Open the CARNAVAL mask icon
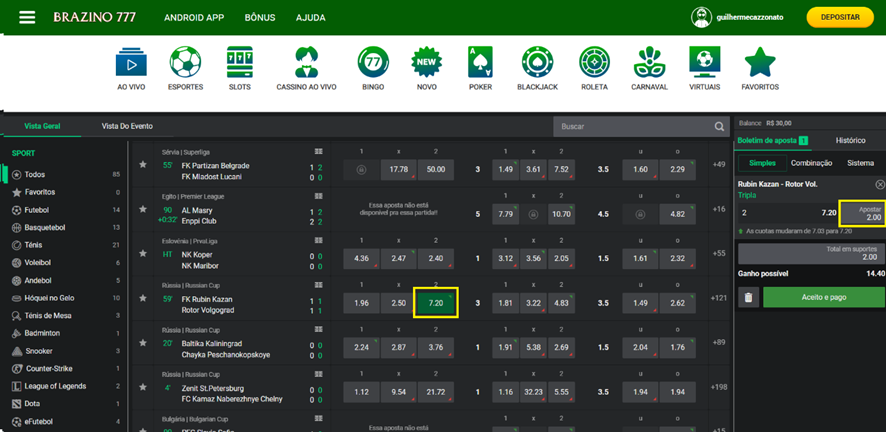The image size is (886, 432). point(649,62)
